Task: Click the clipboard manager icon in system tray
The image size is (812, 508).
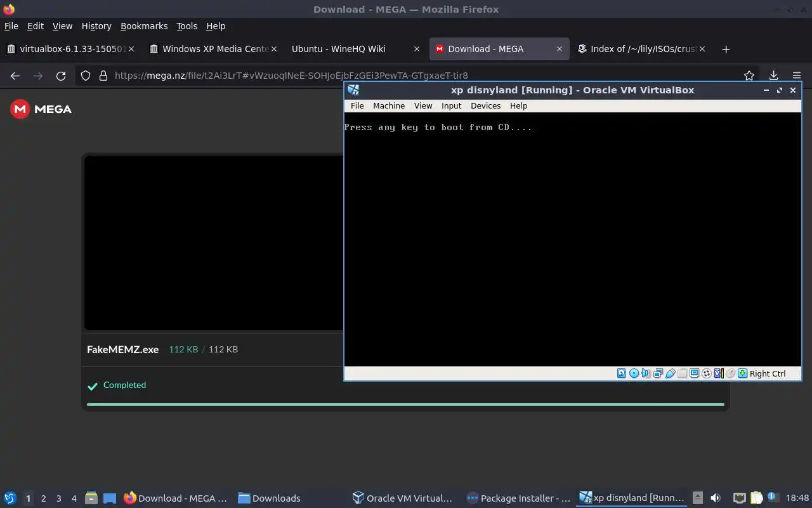Action: point(757,498)
